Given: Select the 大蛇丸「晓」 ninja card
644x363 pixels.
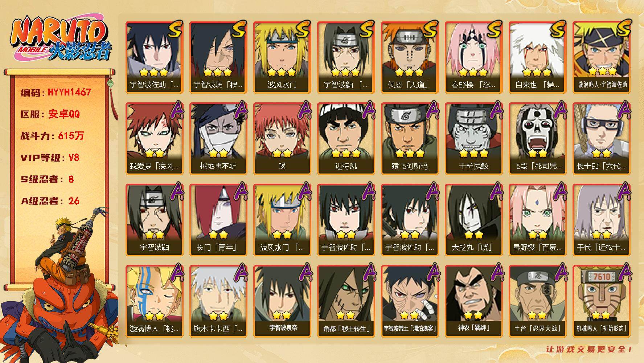Looking at the screenshot, I should 473,220.
